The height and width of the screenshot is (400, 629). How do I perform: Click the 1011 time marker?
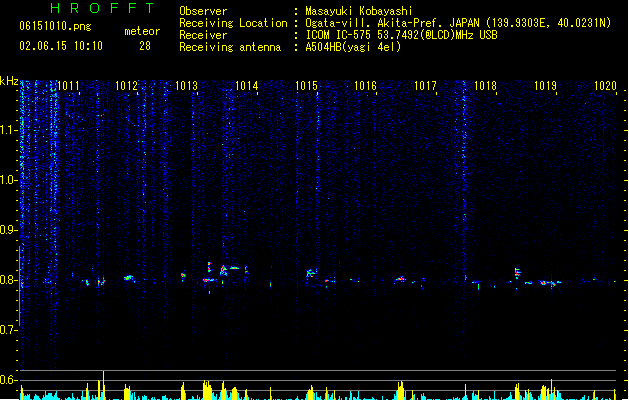[68, 86]
